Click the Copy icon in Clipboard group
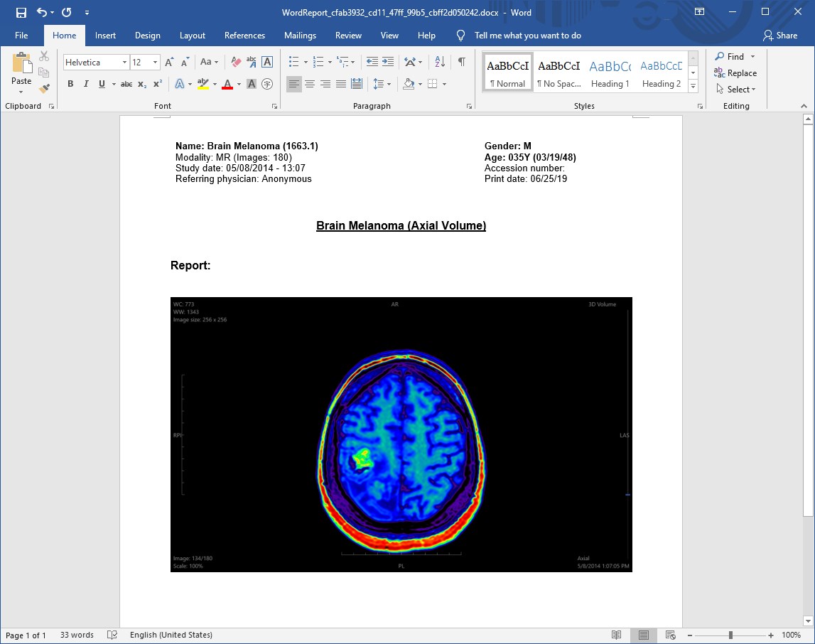Screen dimensions: 815x644 pos(44,73)
